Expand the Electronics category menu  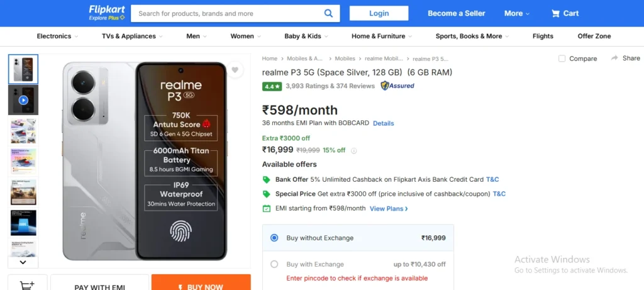pos(57,36)
